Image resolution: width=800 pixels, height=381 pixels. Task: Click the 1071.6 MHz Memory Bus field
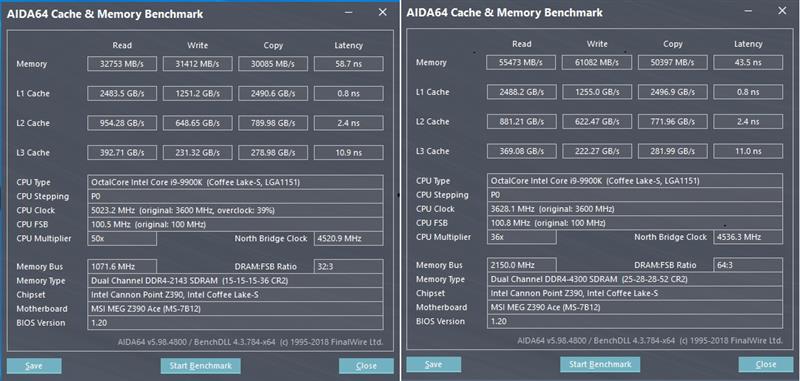coord(122,266)
